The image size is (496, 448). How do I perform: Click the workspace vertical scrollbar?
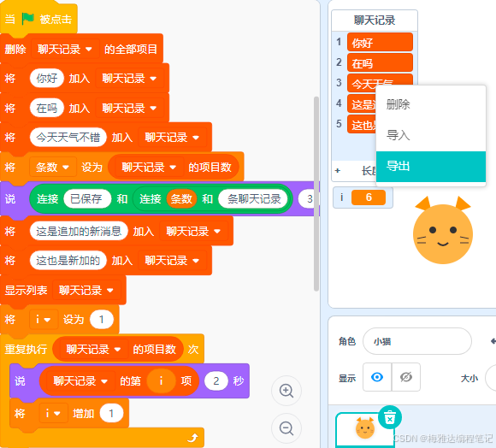point(316,194)
